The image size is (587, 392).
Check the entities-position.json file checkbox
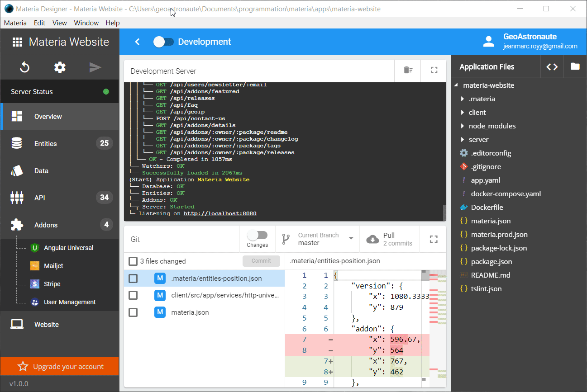[x=133, y=279]
